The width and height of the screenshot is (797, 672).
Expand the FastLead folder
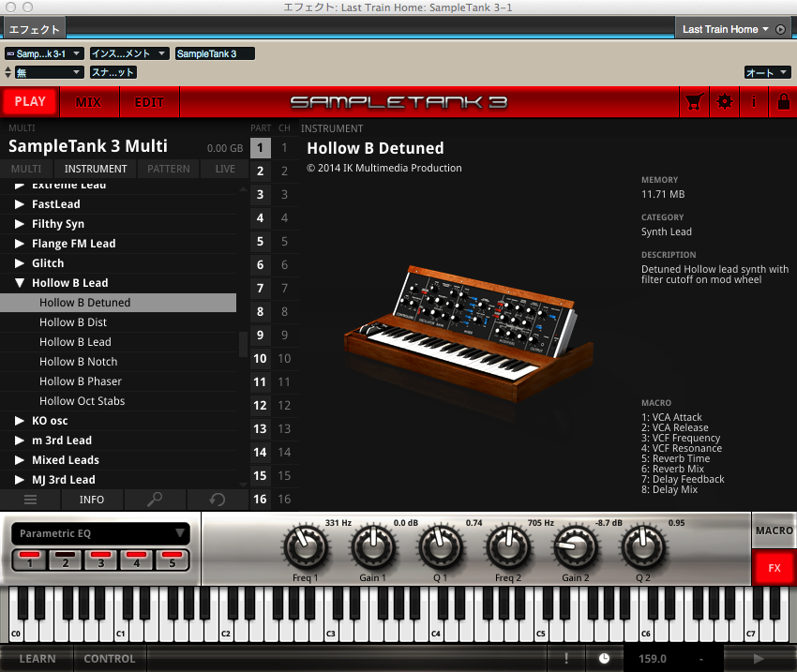20,204
